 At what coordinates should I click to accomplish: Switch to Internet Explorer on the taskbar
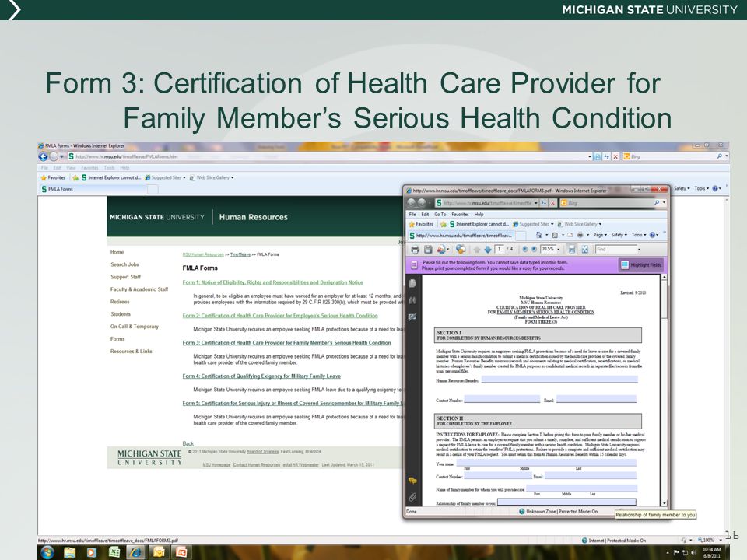click(135, 552)
